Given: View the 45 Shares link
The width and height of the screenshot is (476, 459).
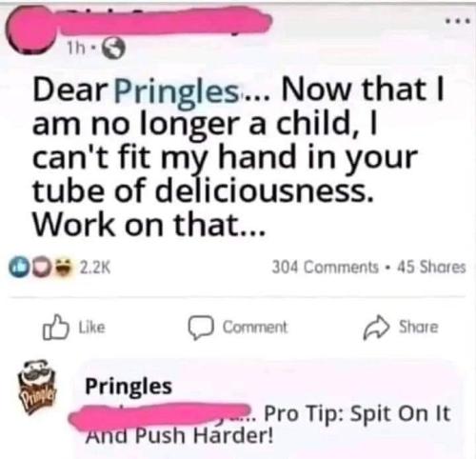Looking at the screenshot, I should click(x=431, y=268).
